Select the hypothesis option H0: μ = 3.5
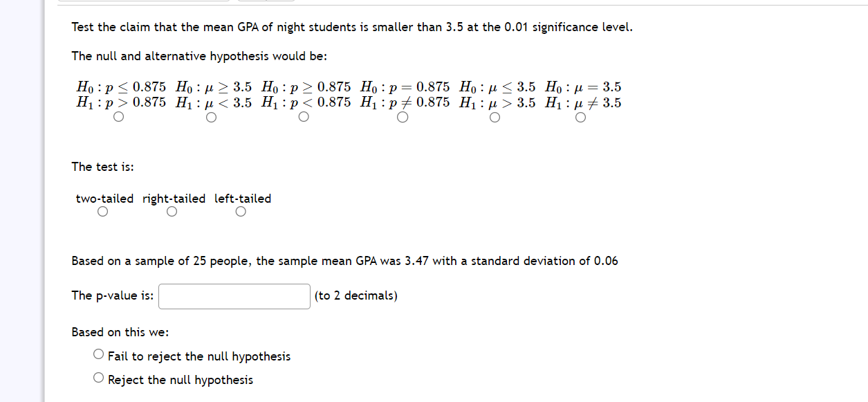868x402 pixels. (580, 118)
